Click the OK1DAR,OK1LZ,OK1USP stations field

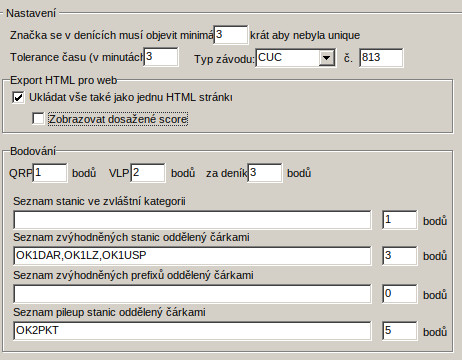192,256
